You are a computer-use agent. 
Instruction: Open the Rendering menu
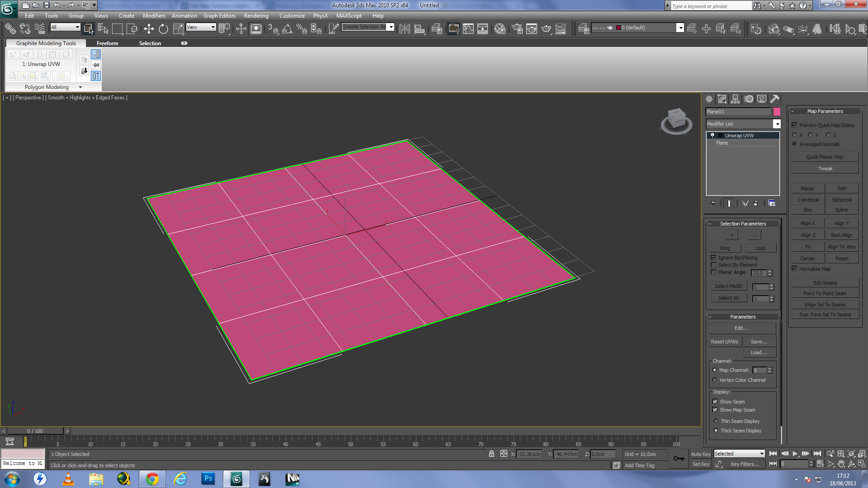[256, 16]
